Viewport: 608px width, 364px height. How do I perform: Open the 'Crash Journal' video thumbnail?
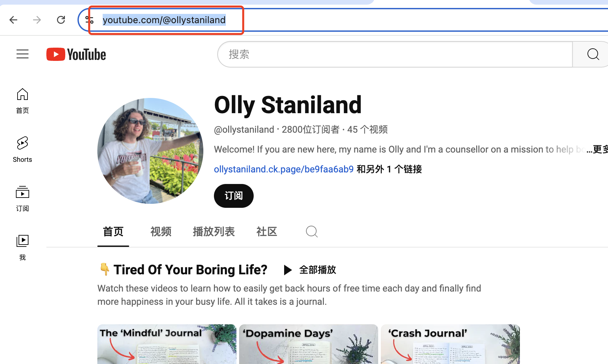pyautogui.click(x=450, y=344)
